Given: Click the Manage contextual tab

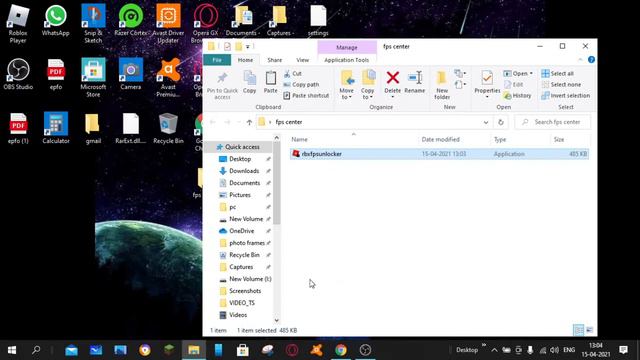Looking at the screenshot, I should tap(347, 47).
